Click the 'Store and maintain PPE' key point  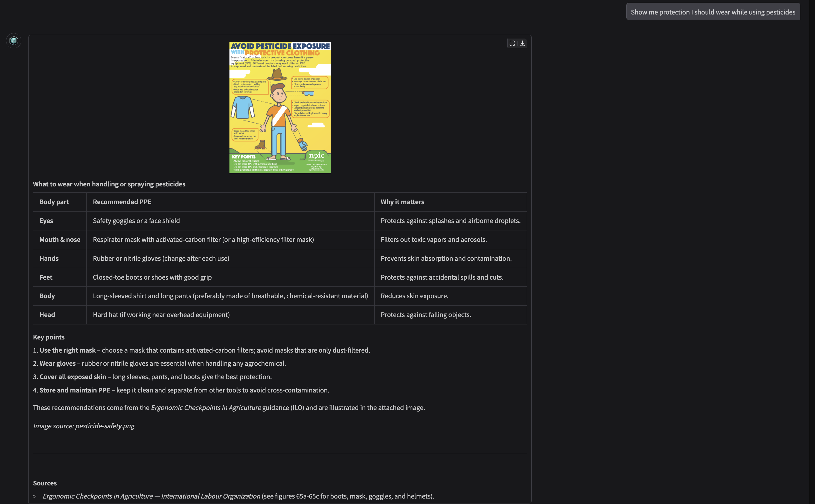(75, 390)
